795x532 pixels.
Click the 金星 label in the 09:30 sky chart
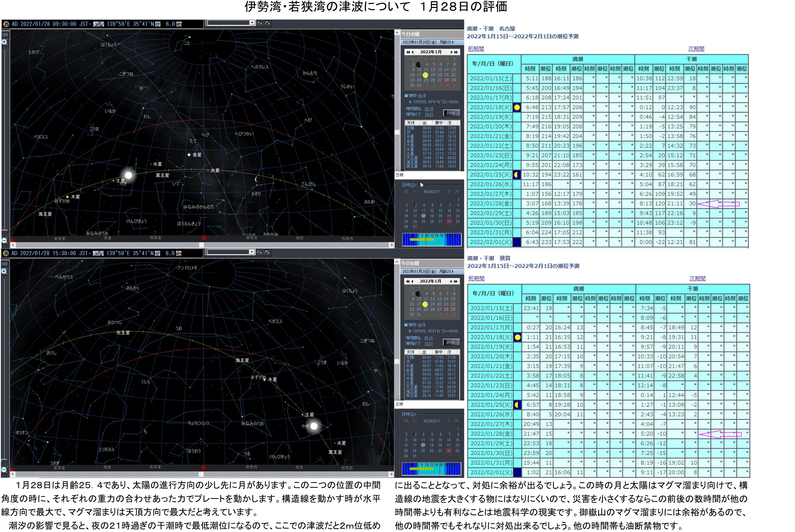pyautogui.click(x=197, y=155)
